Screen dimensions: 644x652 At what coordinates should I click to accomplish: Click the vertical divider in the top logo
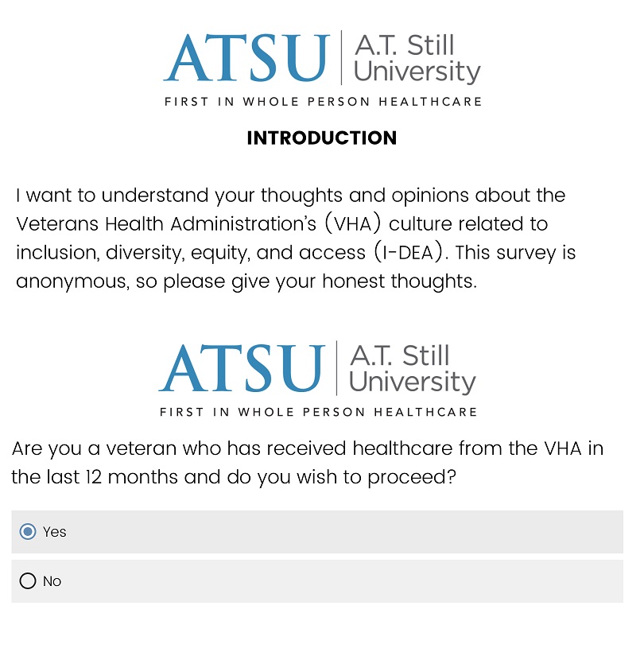coord(341,57)
